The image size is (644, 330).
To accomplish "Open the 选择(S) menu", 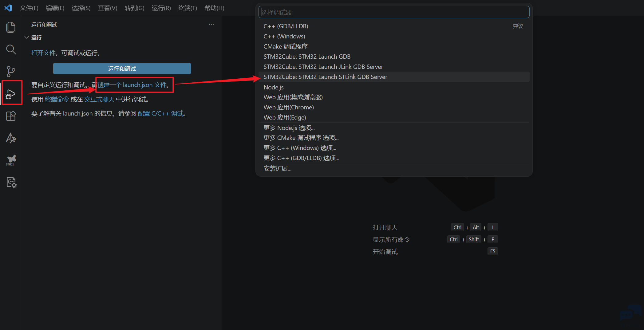I will coord(81,8).
